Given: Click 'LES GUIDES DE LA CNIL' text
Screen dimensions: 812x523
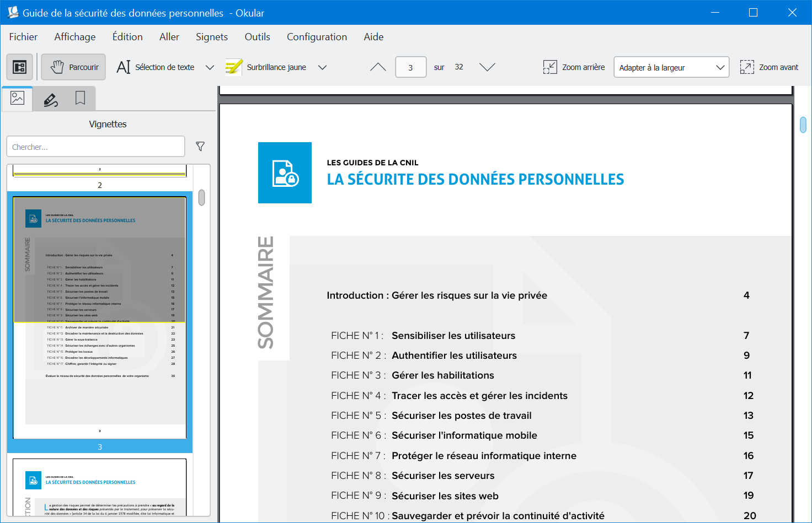Looking at the screenshot, I should [372, 163].
